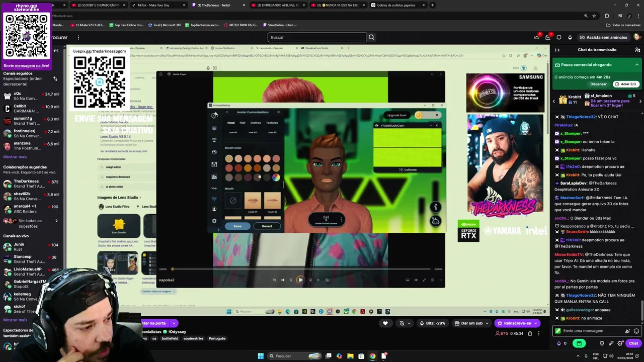Open the user profile avatar menu
The image size is (644, 362).
637,37
